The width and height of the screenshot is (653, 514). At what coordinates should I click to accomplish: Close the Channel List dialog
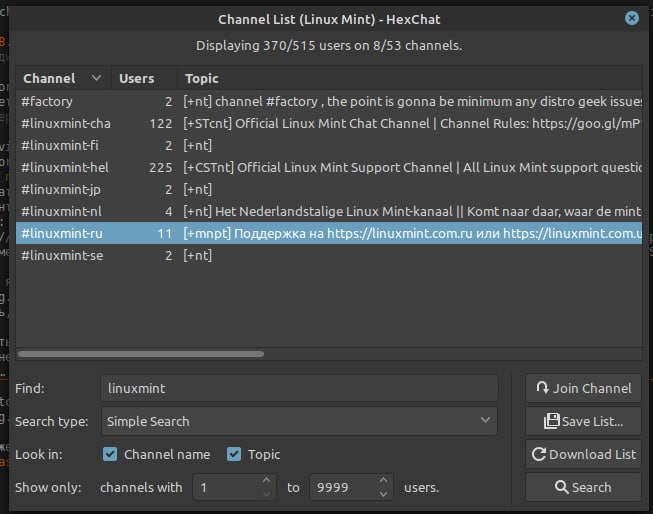(631, 18)
